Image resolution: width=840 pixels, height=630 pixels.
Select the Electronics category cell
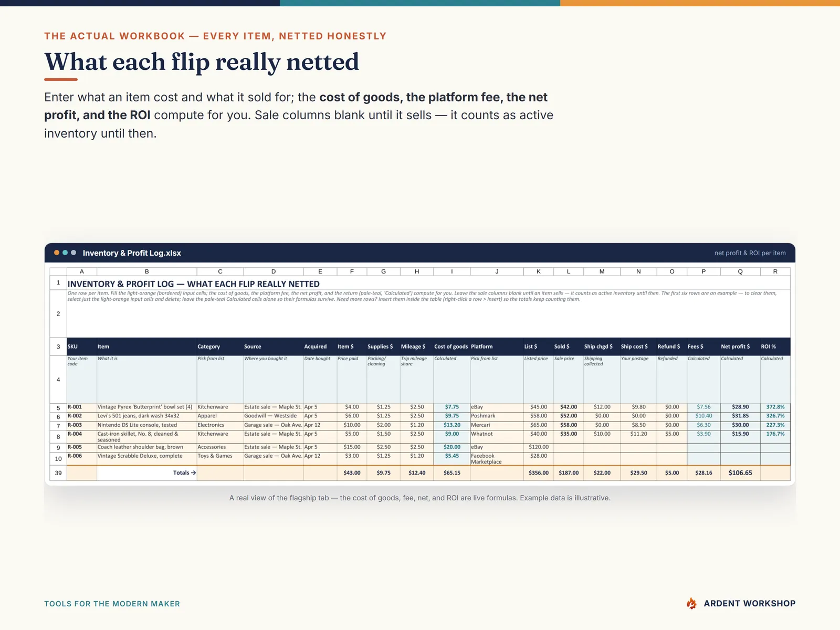tap(220, 425)
